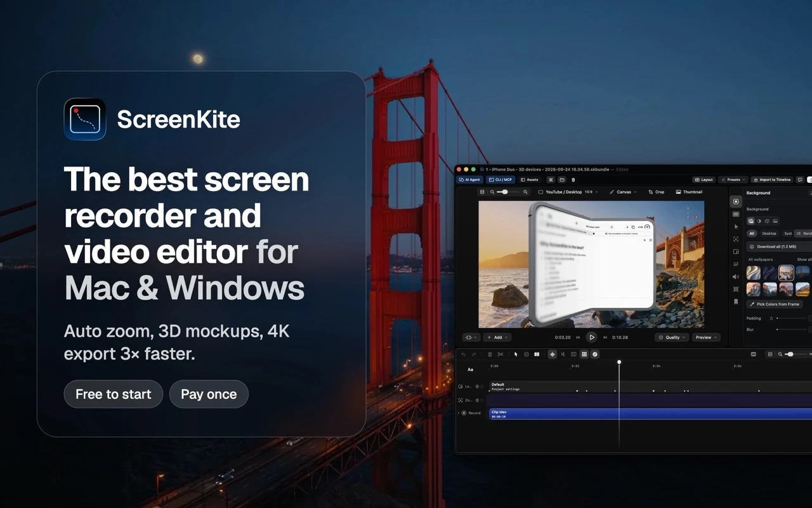Expand the Canvas dropdown
Image resolution: width=812 pixels, height=508 pixels.
pyautogui.click(x=623, y=192)
